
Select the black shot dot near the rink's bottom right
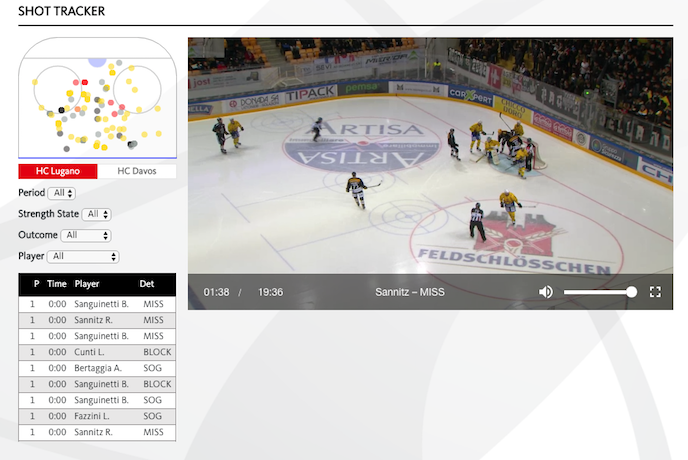click(132, 144)
